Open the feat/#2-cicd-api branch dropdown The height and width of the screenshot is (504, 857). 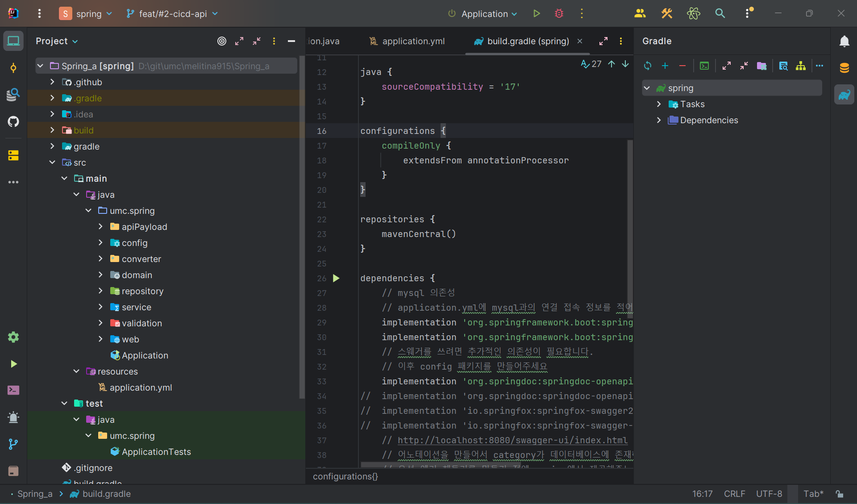tap(172, 14)
